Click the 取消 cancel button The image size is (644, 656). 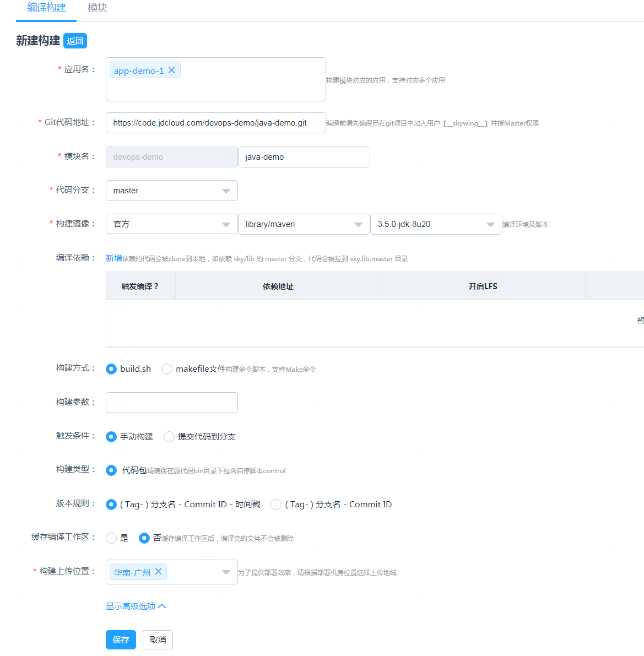point(158,639)
